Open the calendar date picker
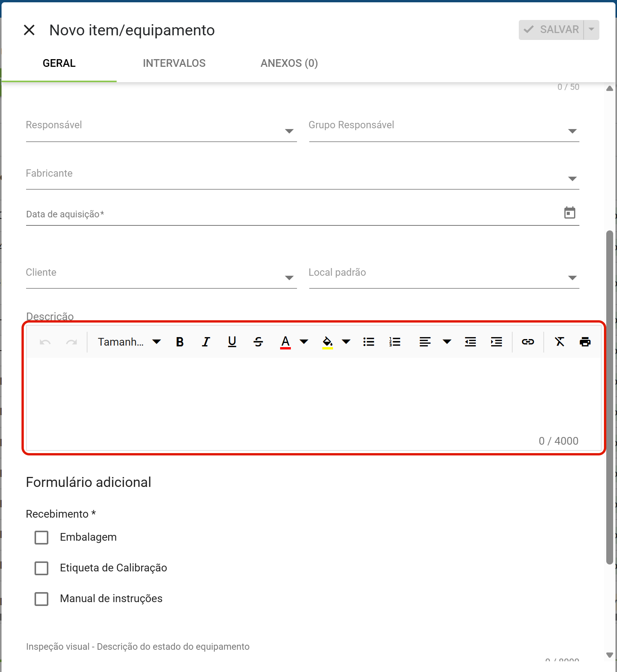The height and width of the screenshot is (672, 617). [570, 213]
